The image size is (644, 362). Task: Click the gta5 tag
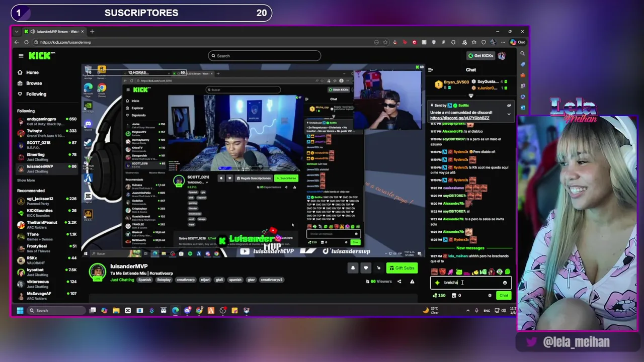tap(219, 280)
